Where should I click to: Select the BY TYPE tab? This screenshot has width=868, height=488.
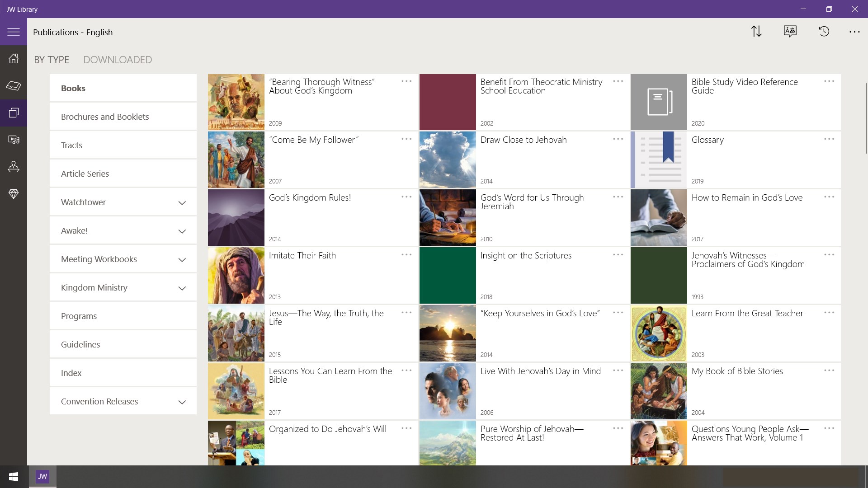point(52,60)
